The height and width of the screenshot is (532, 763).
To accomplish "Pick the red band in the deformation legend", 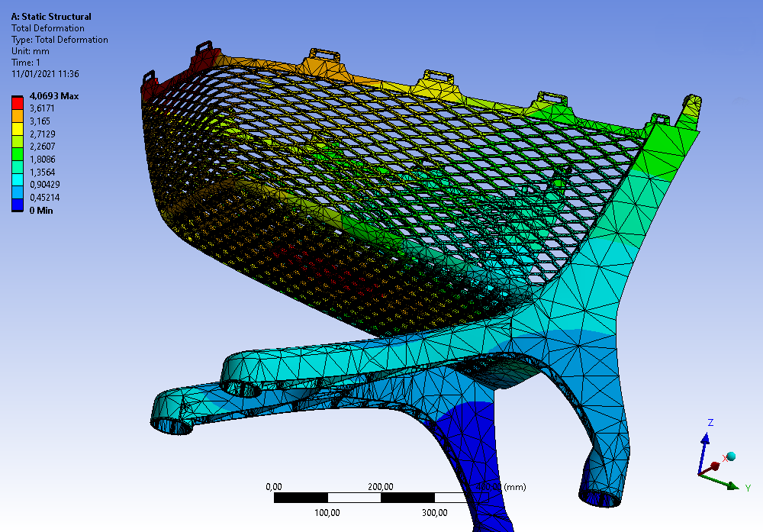I will point(18,102).
